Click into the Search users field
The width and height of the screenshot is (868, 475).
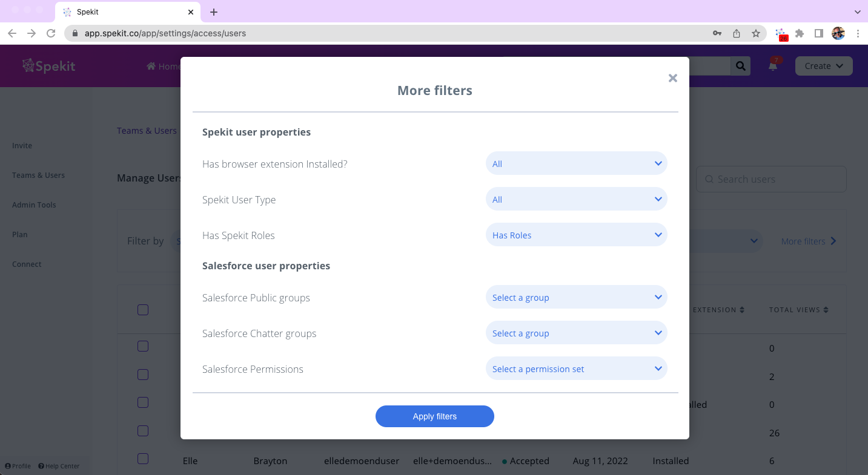tap(771, 179)
